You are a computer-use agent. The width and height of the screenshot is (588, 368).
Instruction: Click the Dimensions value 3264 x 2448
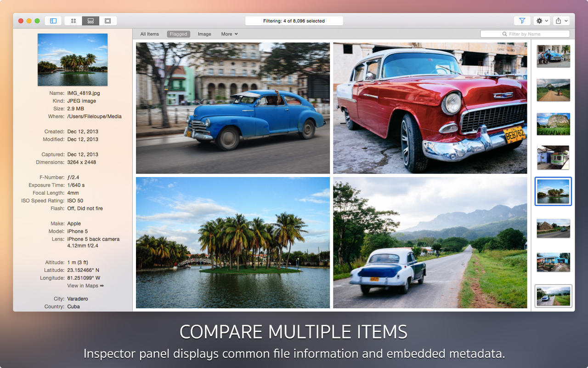point(82,162)
